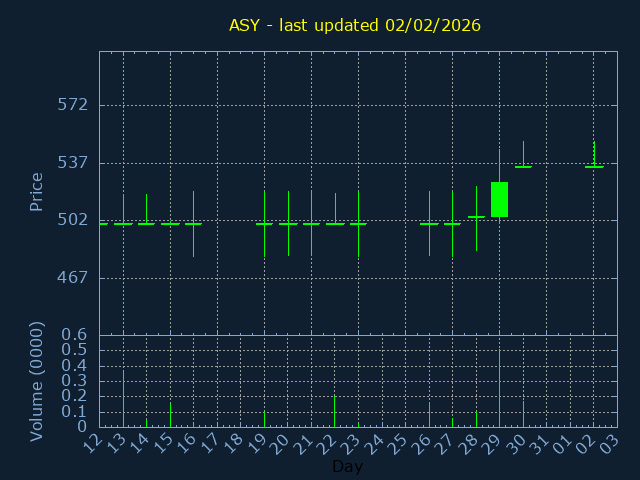Click the chart title ASY last updated
Screen dimensions: 640x480
point(355,25)
